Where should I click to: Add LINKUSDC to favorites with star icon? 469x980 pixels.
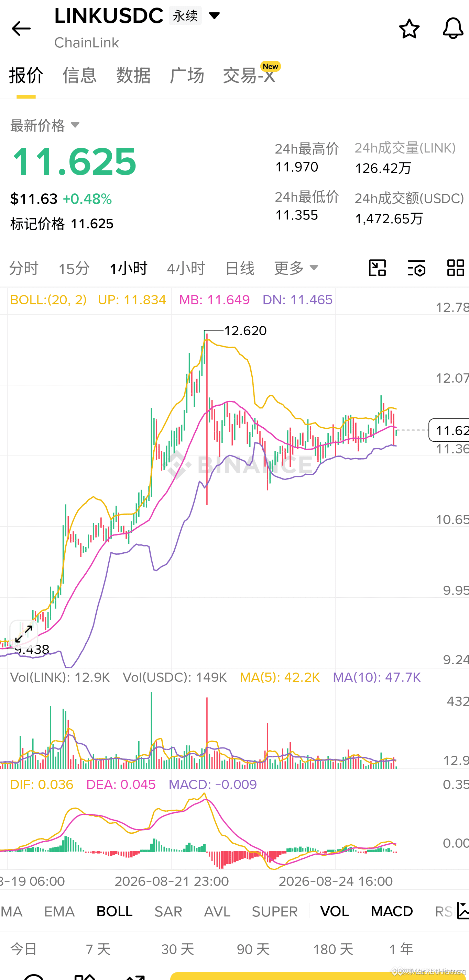409,29
